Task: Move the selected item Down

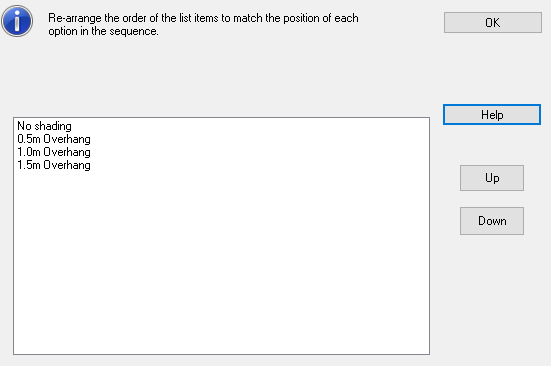Action: 492,221
